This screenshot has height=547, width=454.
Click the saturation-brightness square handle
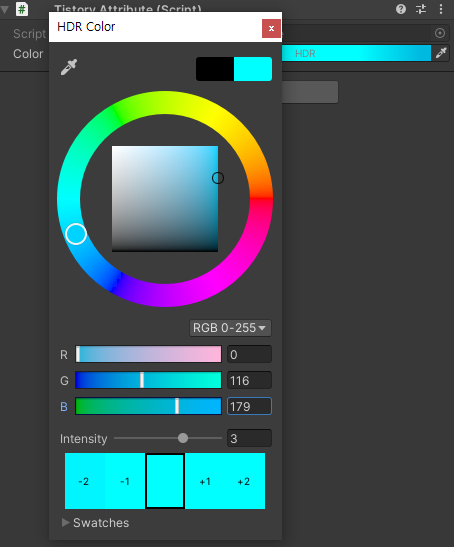pos(218,178)
